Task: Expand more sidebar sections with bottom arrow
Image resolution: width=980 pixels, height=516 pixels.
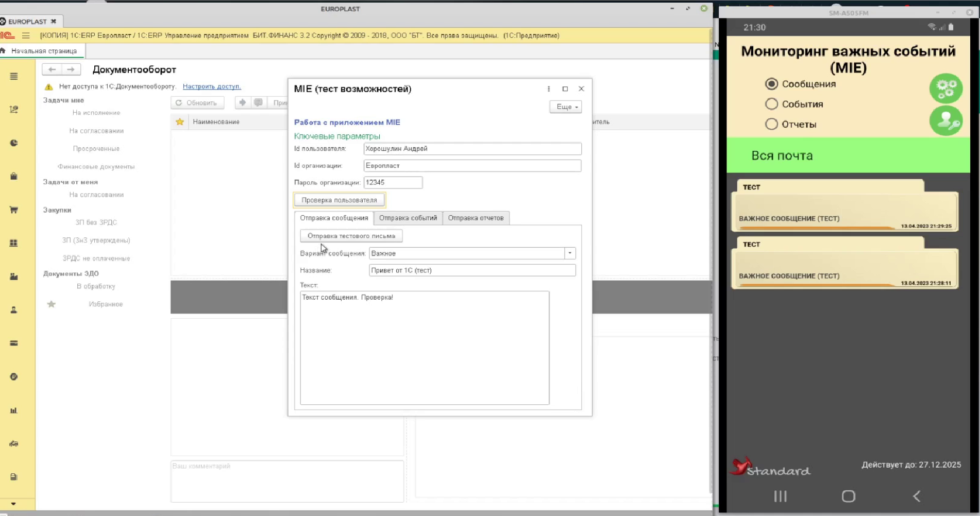Action: pyautogui.click(x=13, y=504)
